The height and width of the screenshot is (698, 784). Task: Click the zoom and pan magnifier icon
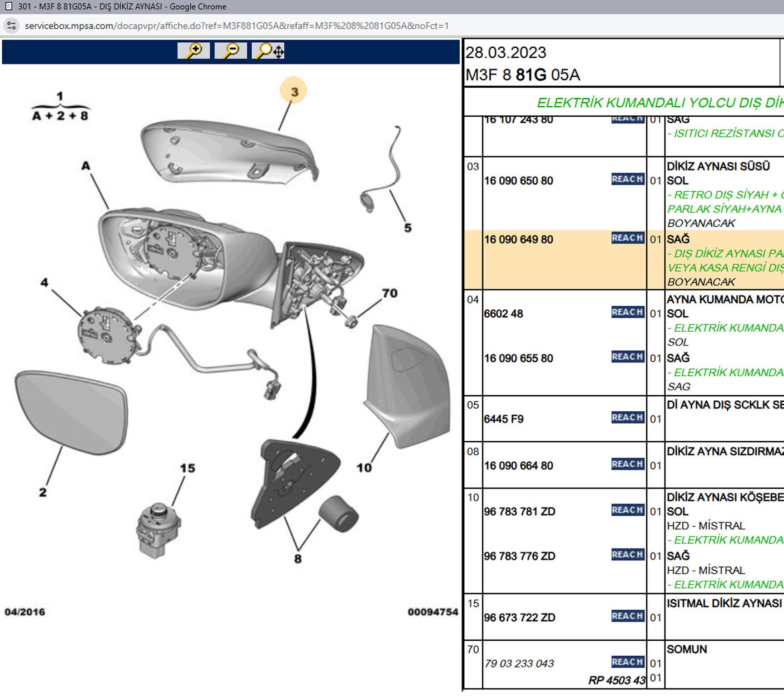(x=268, y=50)
